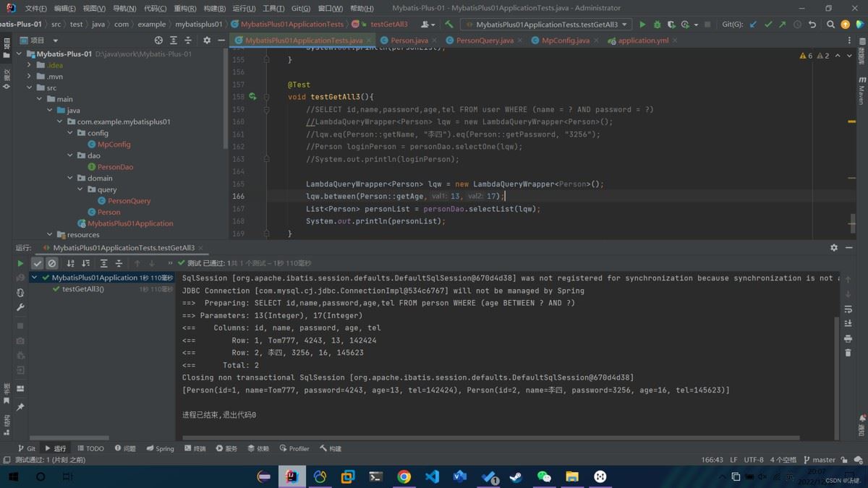The width and height of the screenshot is (868, 488).
Task: Toggle show ignored tests filter
Action: [52, 263]
